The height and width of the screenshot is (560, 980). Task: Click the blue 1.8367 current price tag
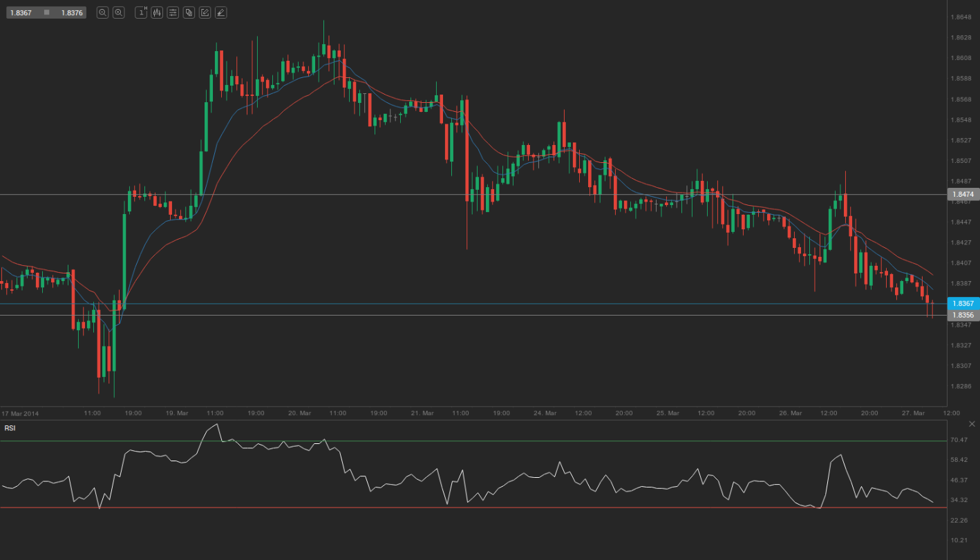pos(962,304)
